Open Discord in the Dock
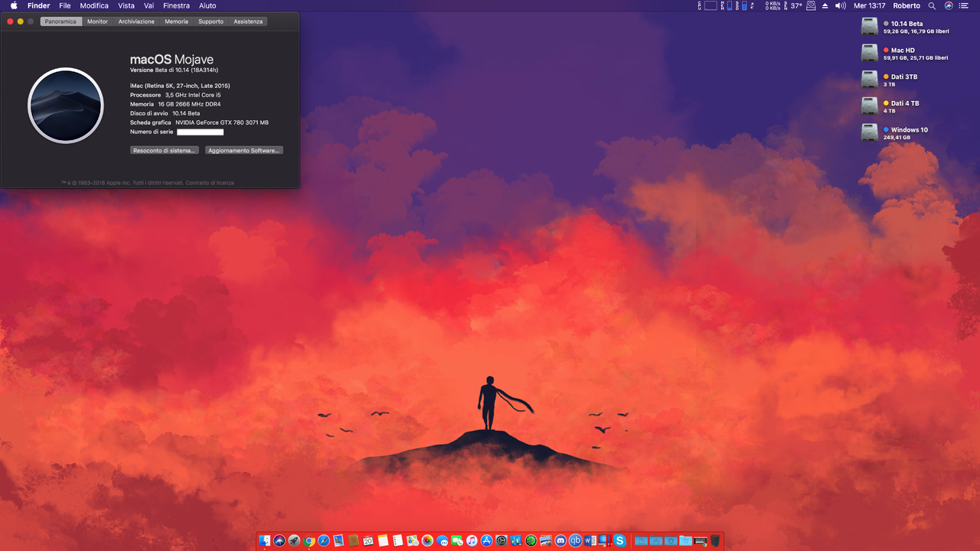The height and width of the screenshot is (551, 980). click(x=560, y=540)
